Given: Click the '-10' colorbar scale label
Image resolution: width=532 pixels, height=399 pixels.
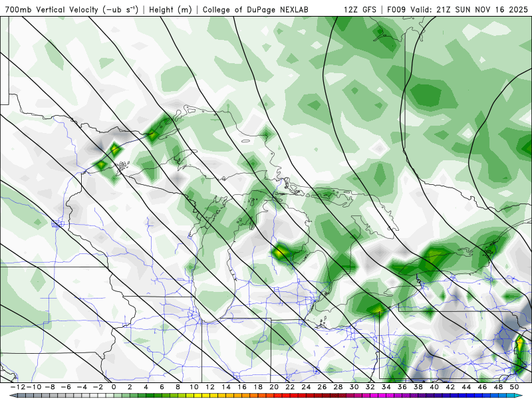Looking at the screenshot, I should [34, 387].
